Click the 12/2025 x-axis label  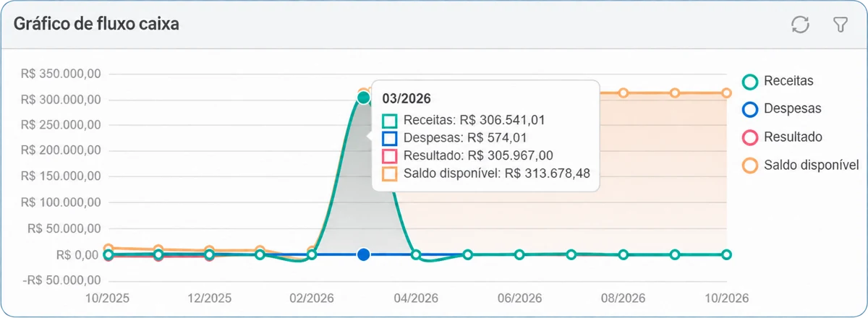coord(208,298)
